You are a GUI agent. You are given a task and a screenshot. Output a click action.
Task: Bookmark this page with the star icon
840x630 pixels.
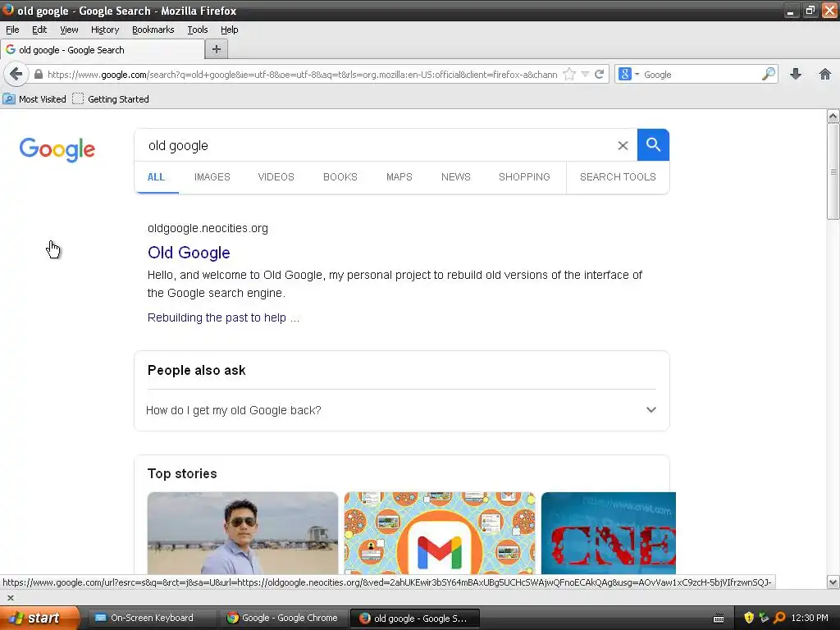pos(569,74)
